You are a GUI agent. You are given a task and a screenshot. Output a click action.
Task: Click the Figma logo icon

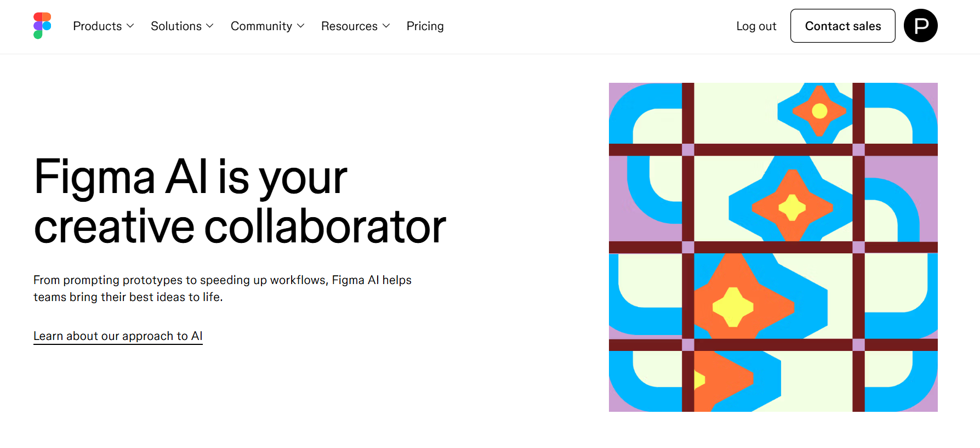click(42, 26)
